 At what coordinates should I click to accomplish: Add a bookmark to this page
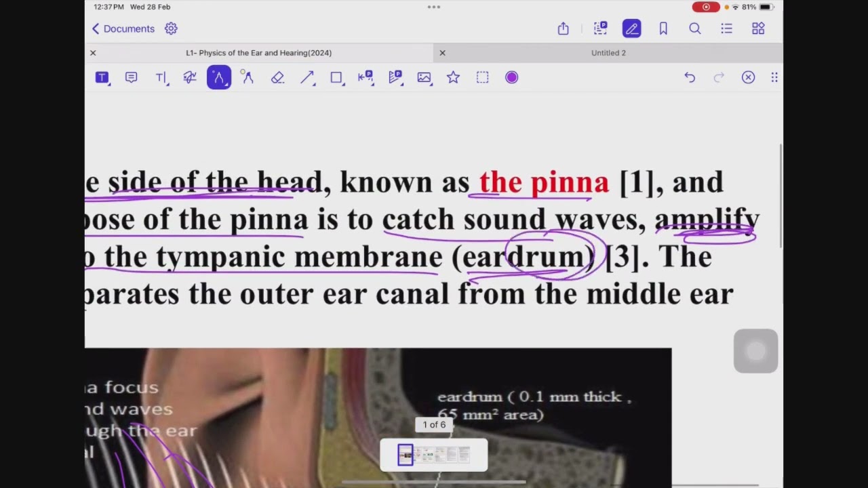[x=663, y=28]
